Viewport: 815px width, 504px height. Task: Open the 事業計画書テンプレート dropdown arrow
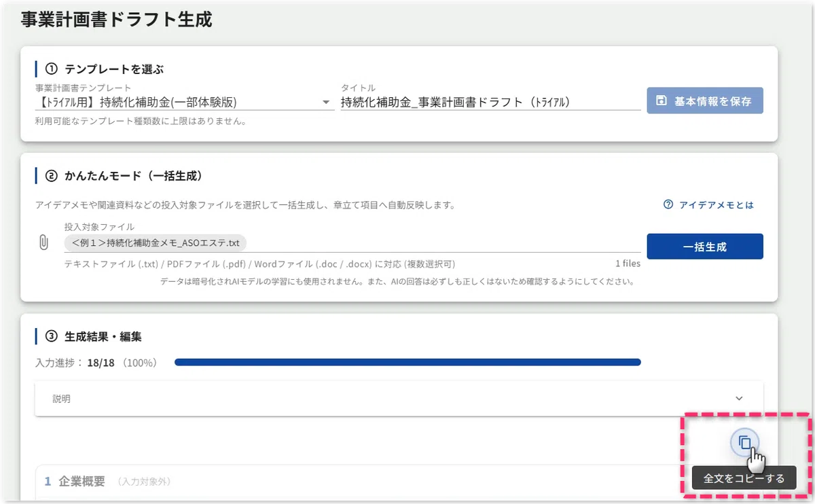tap(325, 103)
